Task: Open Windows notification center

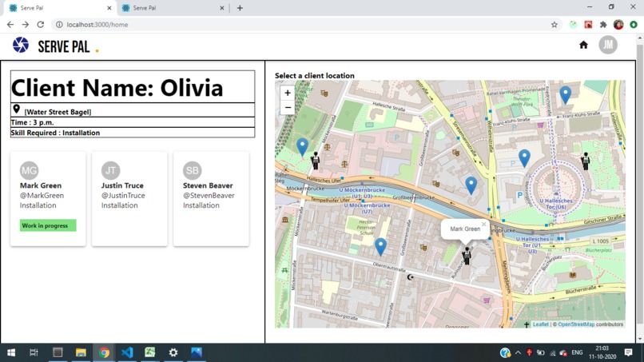Action: click(628, 352)
